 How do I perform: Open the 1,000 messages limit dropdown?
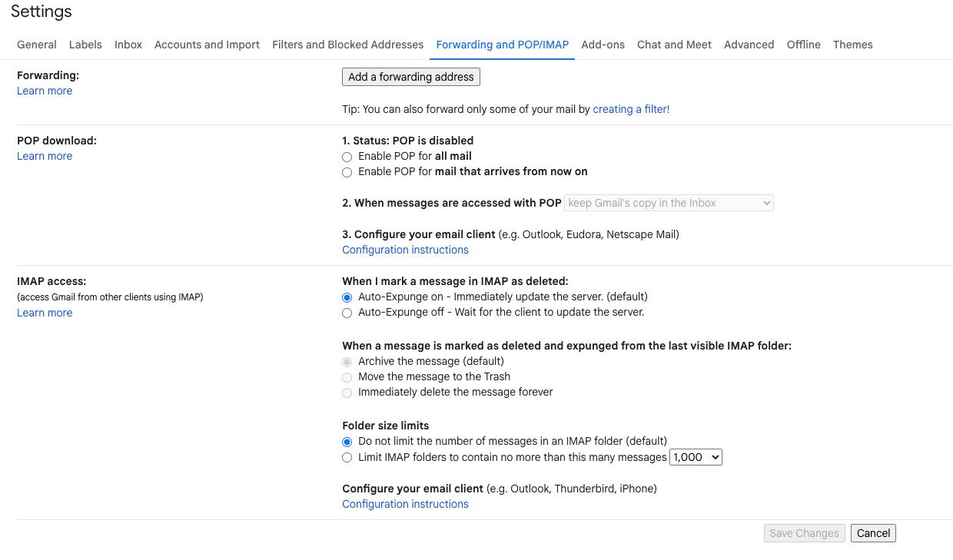point(696,457)
